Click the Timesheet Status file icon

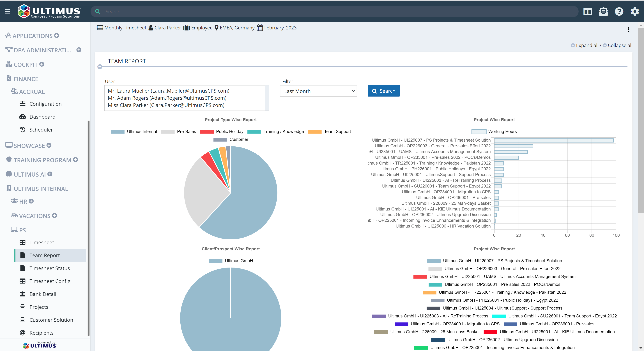(22, 268)
